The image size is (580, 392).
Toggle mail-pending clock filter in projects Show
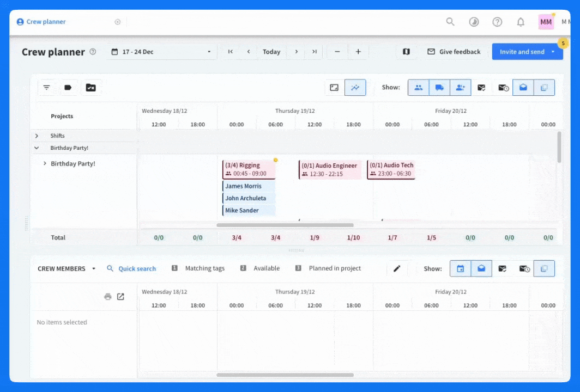point(504,88)
